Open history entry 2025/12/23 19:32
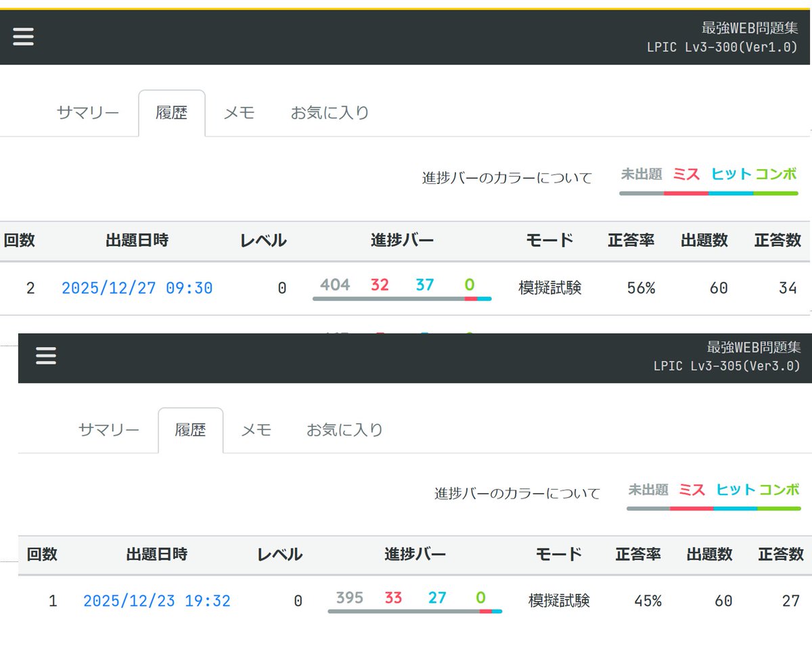 pos(157,601)
